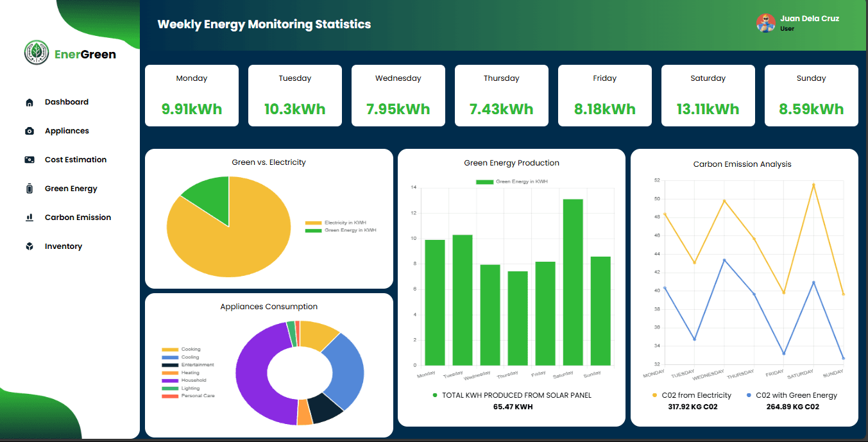The height and width of the screenshot is (442, 868).
Task: Click the C02 from Electricity legend dot
Action: pyautogui.click(x=654, y=396)
